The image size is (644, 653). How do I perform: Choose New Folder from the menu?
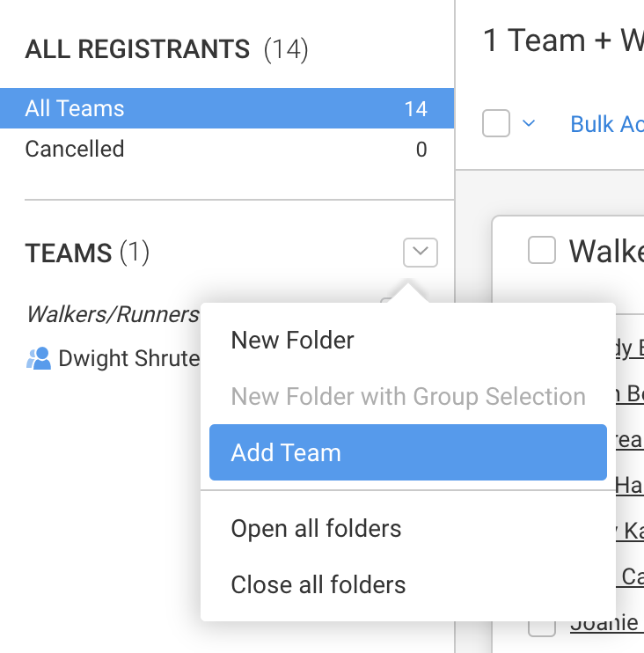(x=292, y=340)
